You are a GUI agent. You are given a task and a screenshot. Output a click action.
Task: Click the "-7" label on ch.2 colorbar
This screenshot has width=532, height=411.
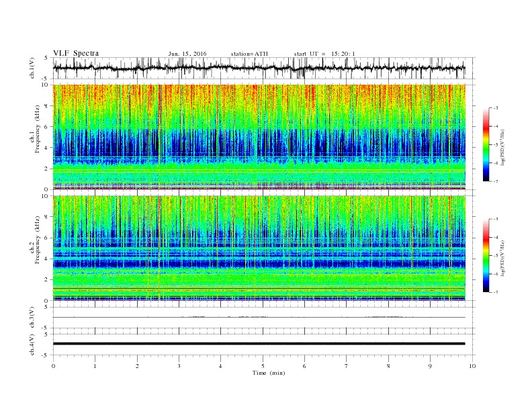click(496, 292)
